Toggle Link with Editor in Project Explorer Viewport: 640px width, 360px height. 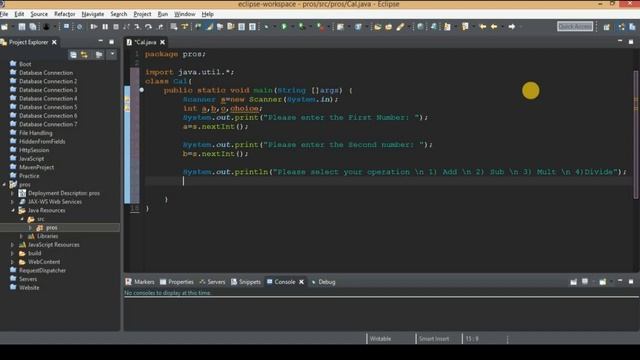pyautogui.click(x=84, y=55)
